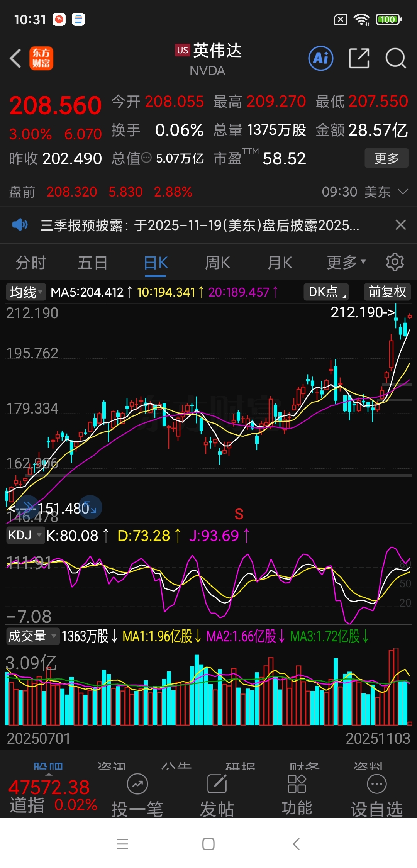Image resolution: width=417 pixels, height=868 pixels.
Task: Tap the 市盈TTM 58.52 value
Action: coord(259,158)
